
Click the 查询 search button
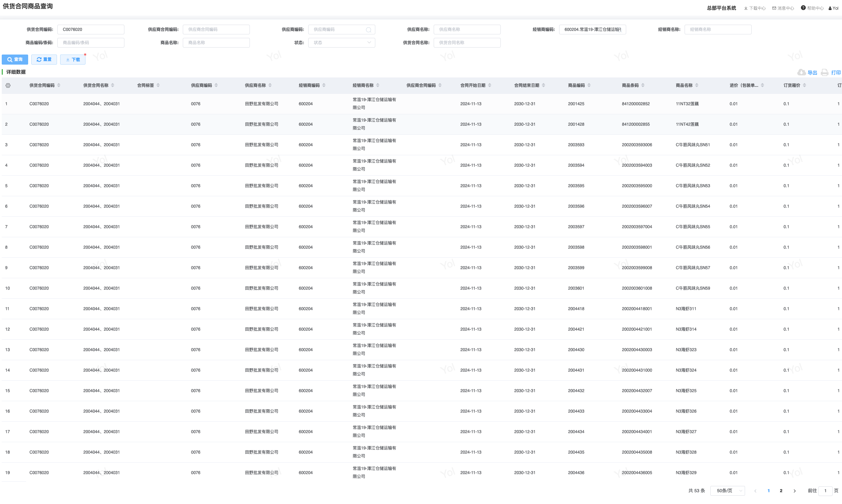pos(15,60)
